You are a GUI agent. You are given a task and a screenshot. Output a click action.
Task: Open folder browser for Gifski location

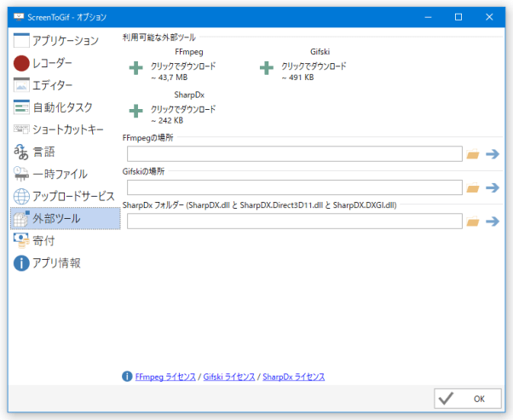pos(474,187)
